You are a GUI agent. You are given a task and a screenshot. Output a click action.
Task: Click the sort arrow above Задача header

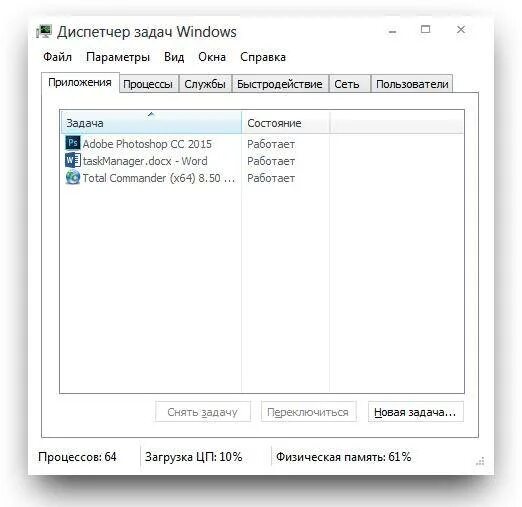click(151, 114)
